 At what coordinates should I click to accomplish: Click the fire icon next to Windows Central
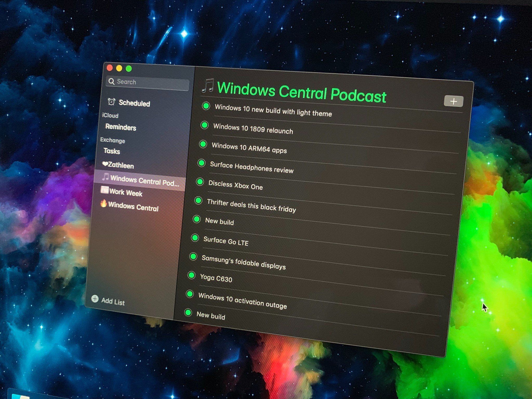point(104,203)
